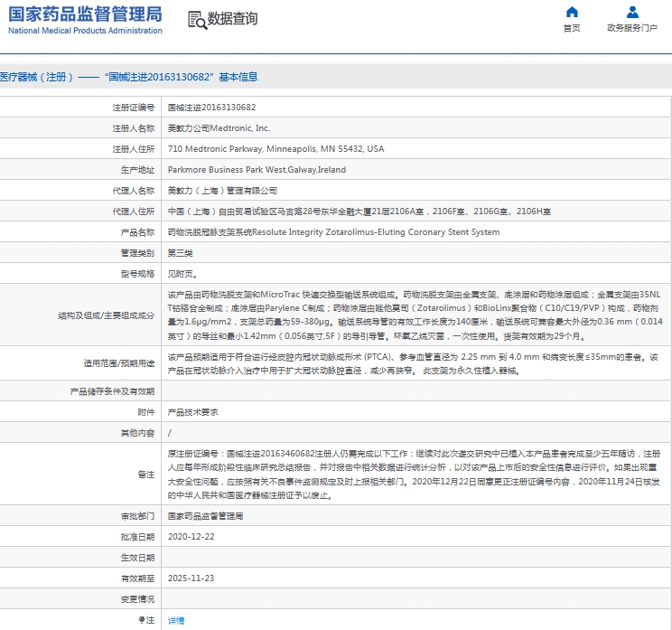Click the 生效日期 row label
This screenshot has height=630, width=672.
click(137, 558)
